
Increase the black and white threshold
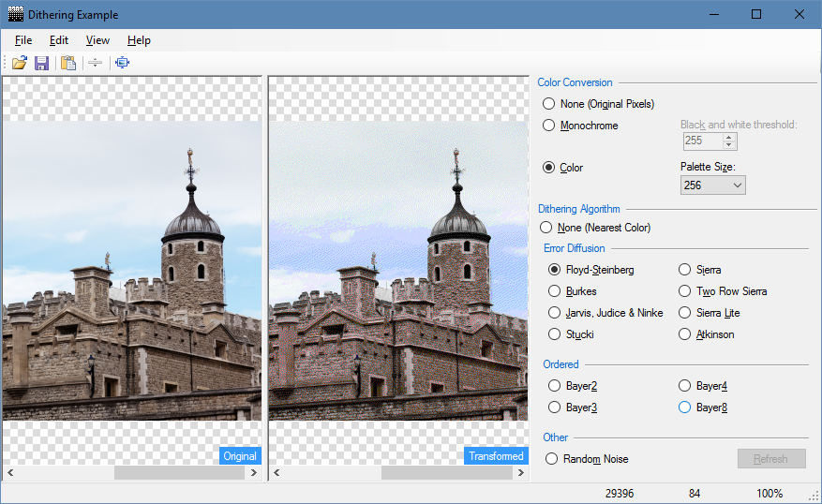point(728,137)
